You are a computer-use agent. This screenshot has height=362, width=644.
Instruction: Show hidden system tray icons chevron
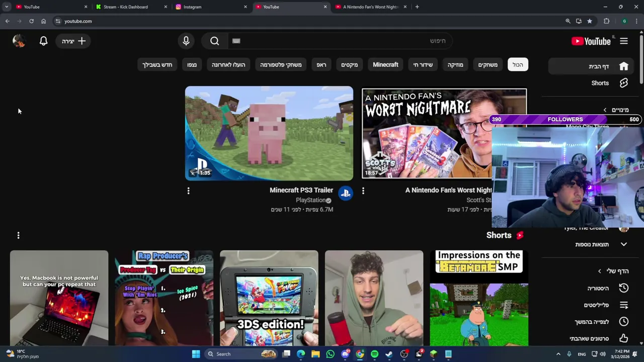coord(558,354)
